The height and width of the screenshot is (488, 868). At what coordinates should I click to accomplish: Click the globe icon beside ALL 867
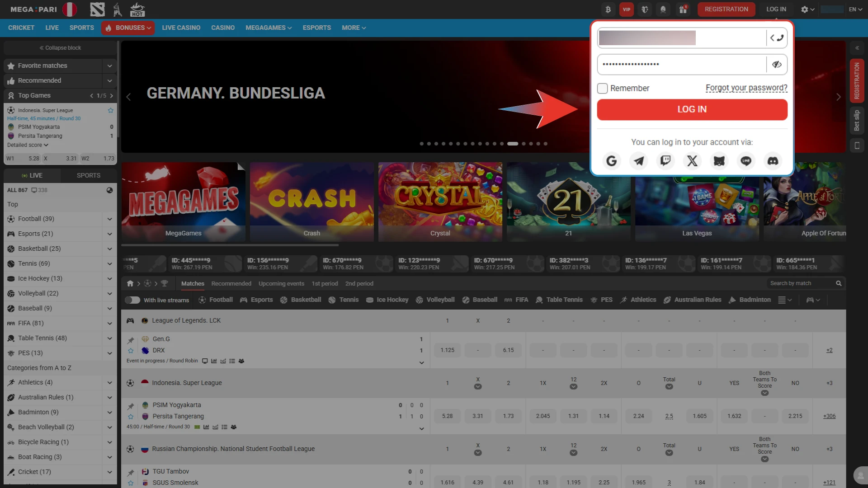(109, 190)
